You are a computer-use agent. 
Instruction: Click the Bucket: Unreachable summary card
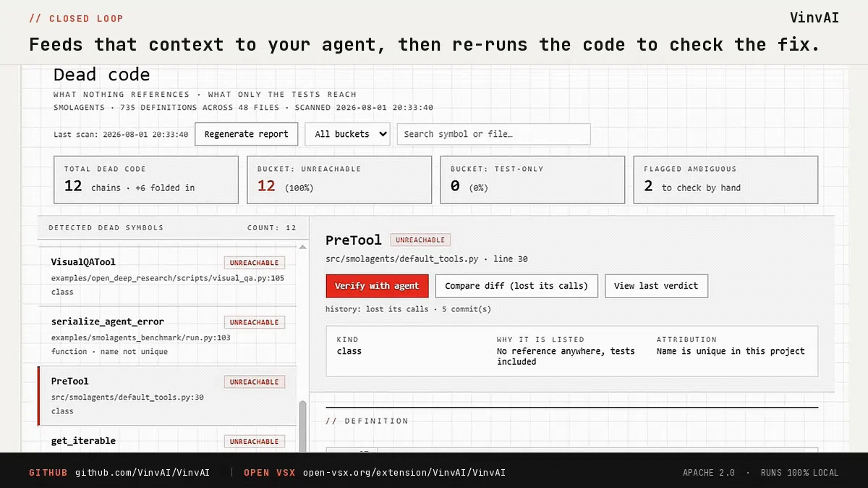point(339,180)
